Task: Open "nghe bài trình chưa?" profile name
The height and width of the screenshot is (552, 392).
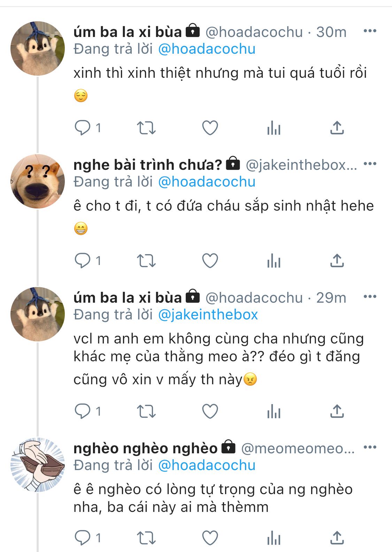Action: coord(148,165)
